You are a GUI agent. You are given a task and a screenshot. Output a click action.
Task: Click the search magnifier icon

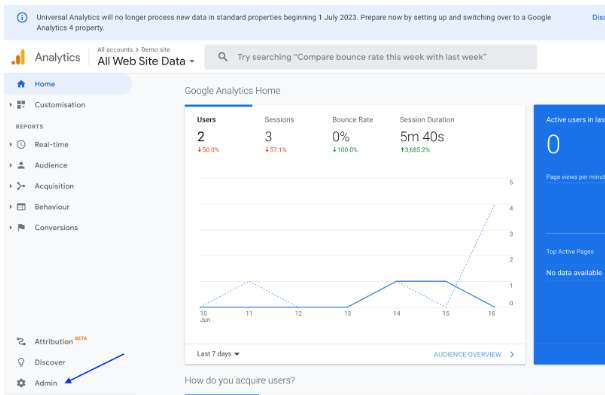tap(223, 57)
